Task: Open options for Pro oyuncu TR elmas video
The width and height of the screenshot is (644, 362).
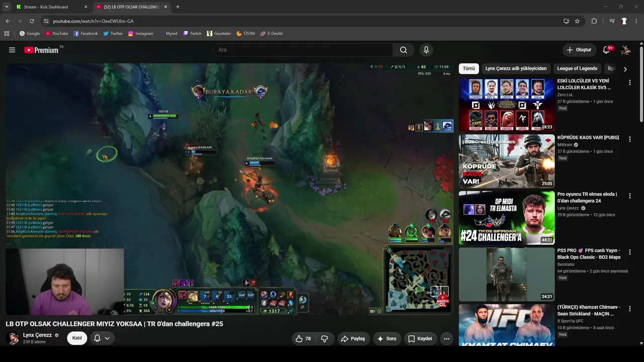Action: point(629,196)
